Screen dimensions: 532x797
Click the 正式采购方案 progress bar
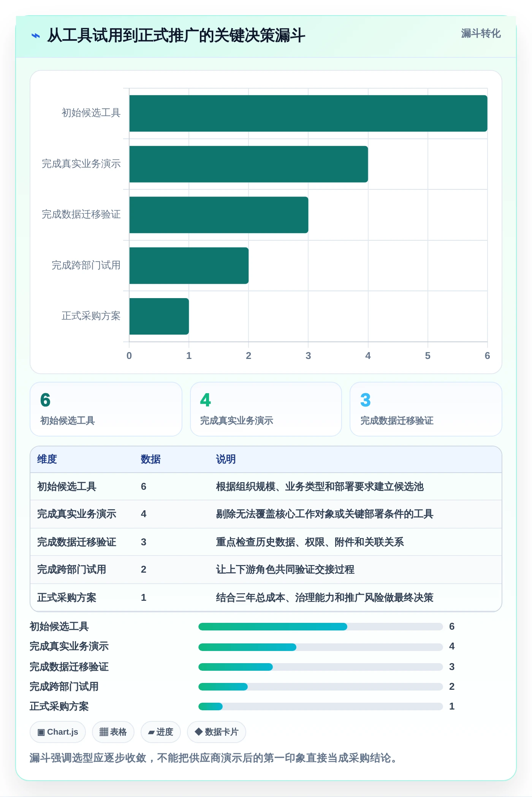coord(321,707)
